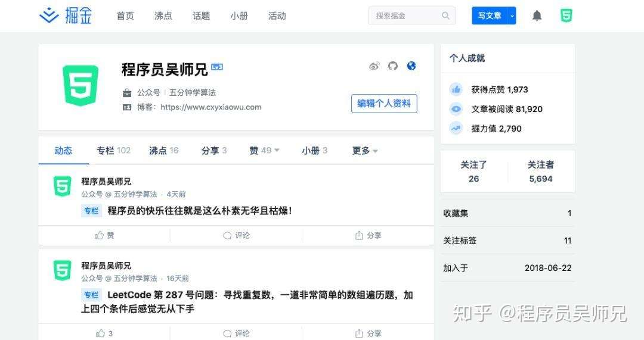The width and height of the screenshot is (644, 340).
Task: Open 小册 in top navigation
Action: (239, 16)
